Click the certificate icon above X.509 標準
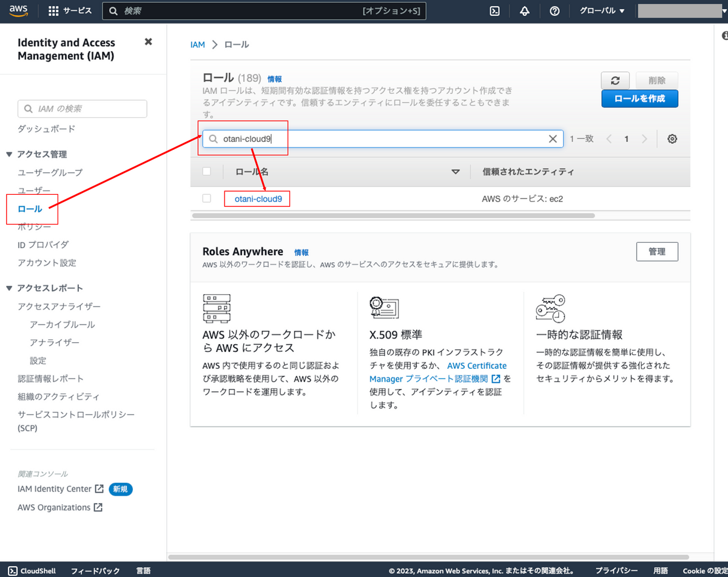 coord(384,308)
